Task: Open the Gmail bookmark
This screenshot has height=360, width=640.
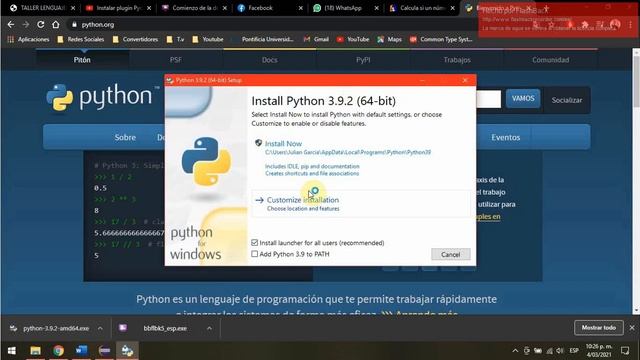Action: tap(316, 39)
